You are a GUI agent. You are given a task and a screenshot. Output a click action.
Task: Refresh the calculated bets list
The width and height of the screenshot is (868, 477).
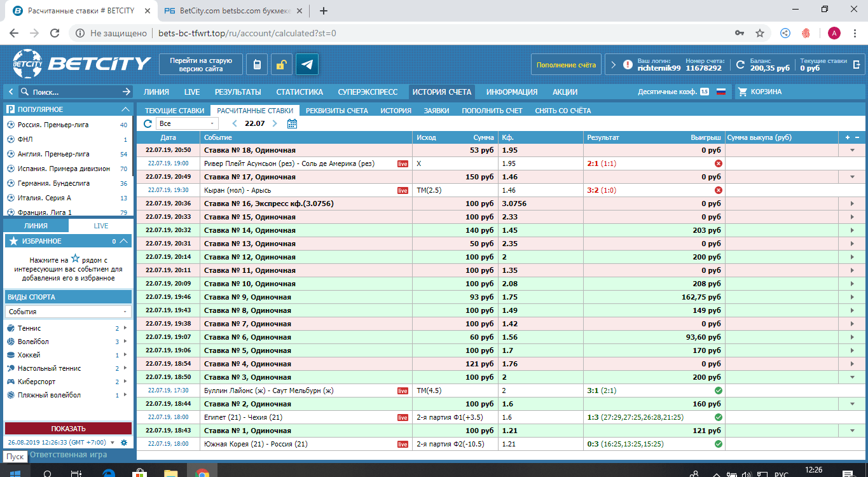[148, 123]
